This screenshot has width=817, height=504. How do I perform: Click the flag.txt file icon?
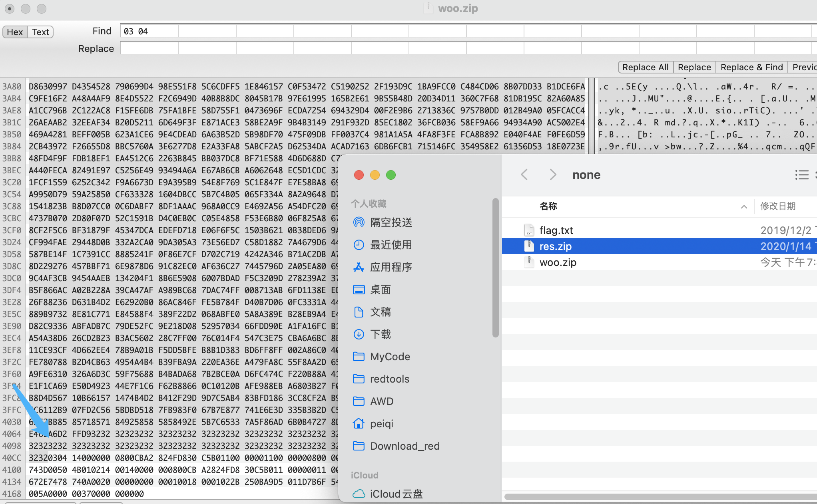point(529,230)
